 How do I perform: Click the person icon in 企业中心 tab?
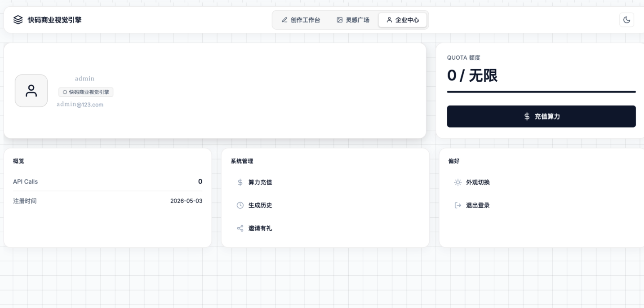(x=389, y=20)
